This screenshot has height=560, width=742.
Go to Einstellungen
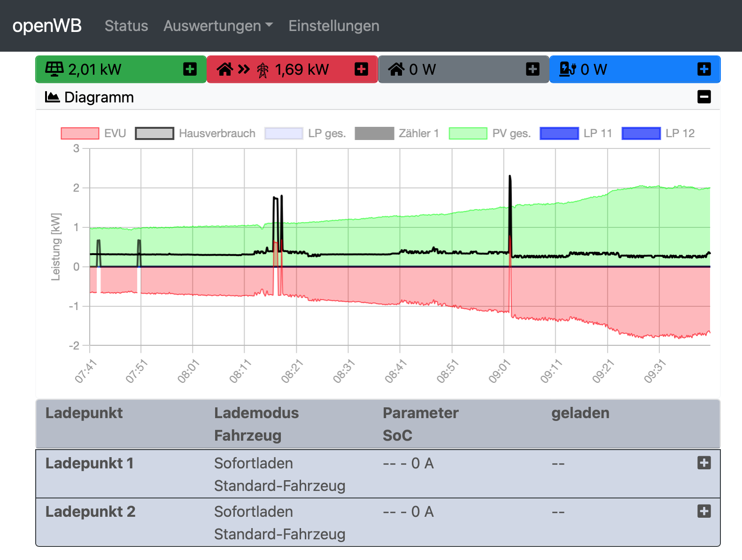(333, 26)
